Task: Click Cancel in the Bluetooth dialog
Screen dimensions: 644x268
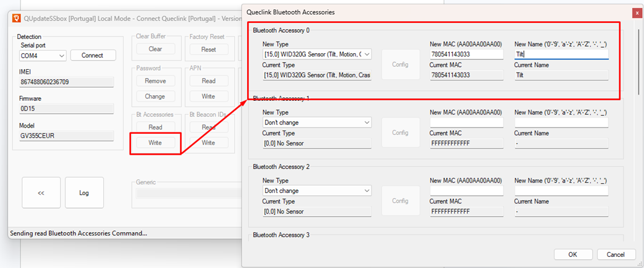Action: pos(616,254)
